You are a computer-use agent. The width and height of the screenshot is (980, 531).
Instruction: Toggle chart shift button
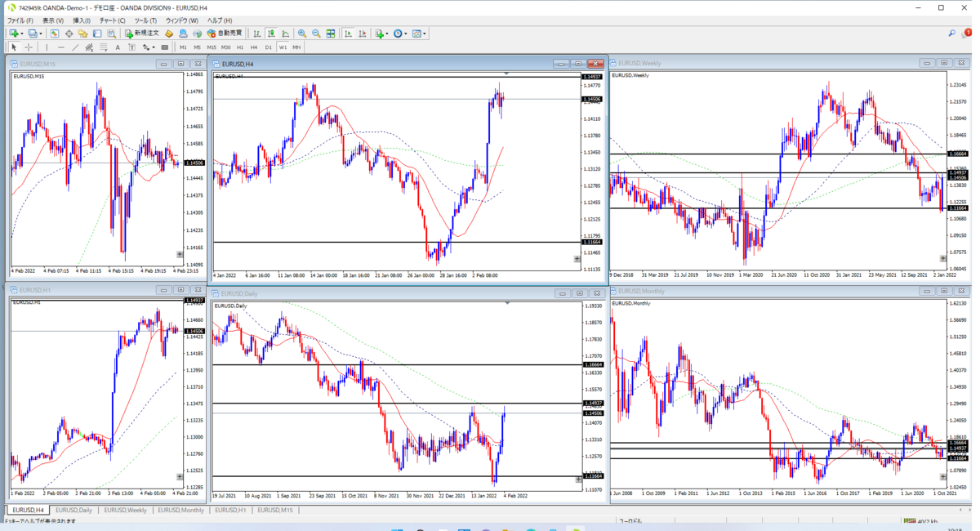pyautogui.click(x=362, y=33)
